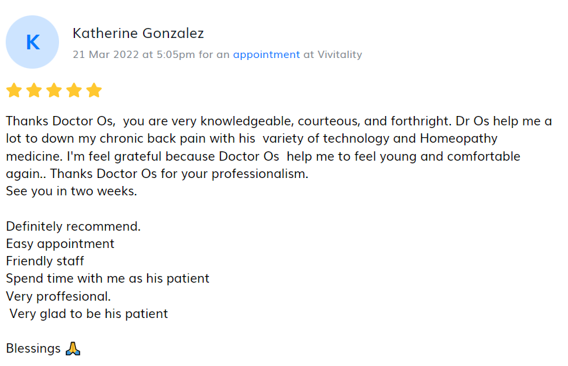
Task: Click the reviewer name Katherine Gonzalez
Action: [138, 33]
